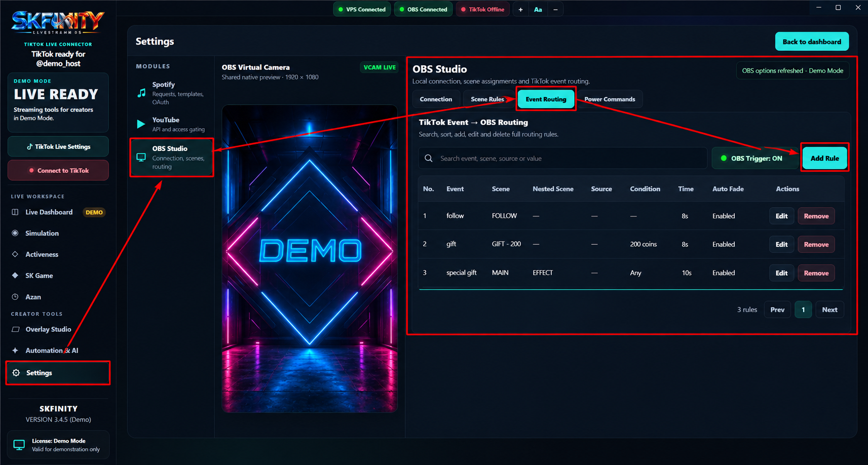Open TikTok Live Settings
This screenshot has height=465, width=868.
click(x=58, y=146)
